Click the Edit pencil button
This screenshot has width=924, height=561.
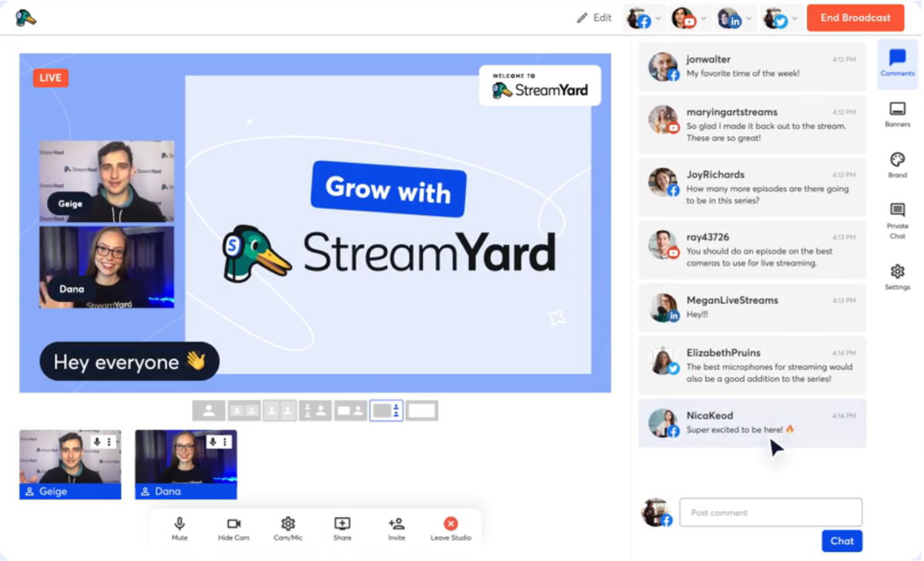[594, 18]
